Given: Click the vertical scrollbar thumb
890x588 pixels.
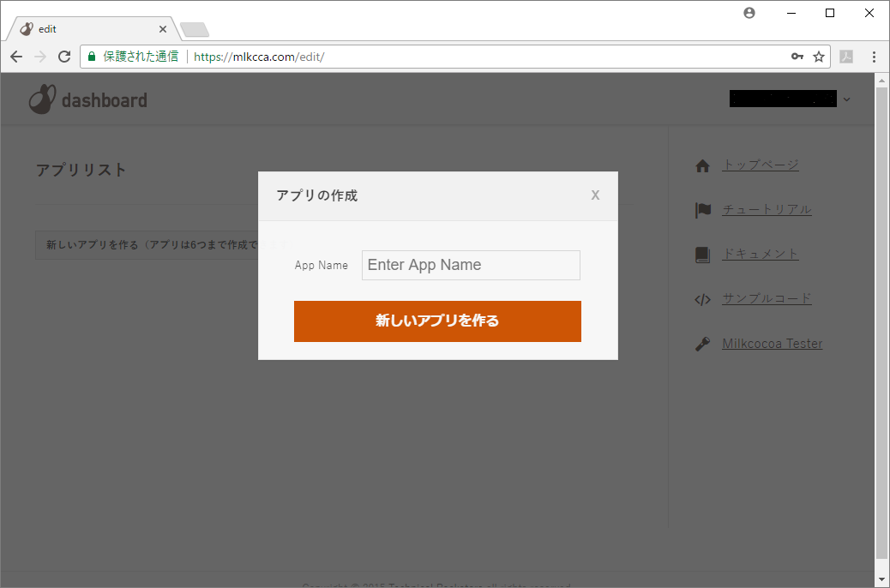Looking at the screenshot, I should pos(881,321).
